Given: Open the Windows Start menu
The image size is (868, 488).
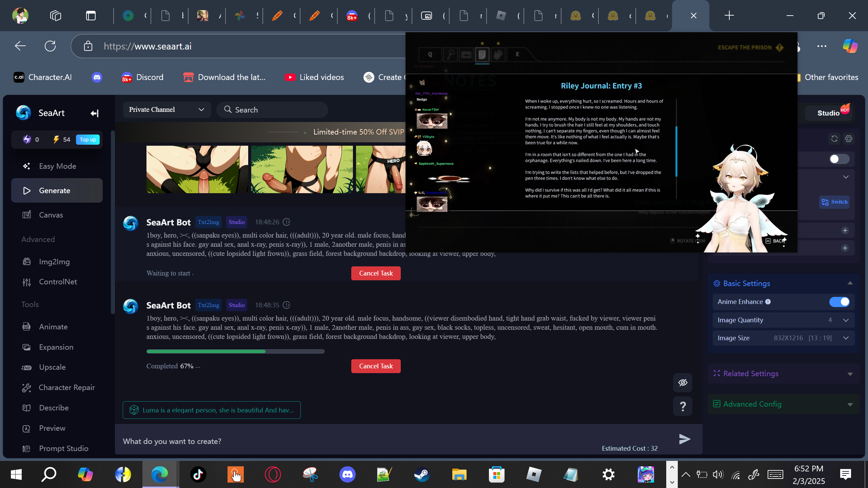Looking at the screenshot, I should 16,474.
